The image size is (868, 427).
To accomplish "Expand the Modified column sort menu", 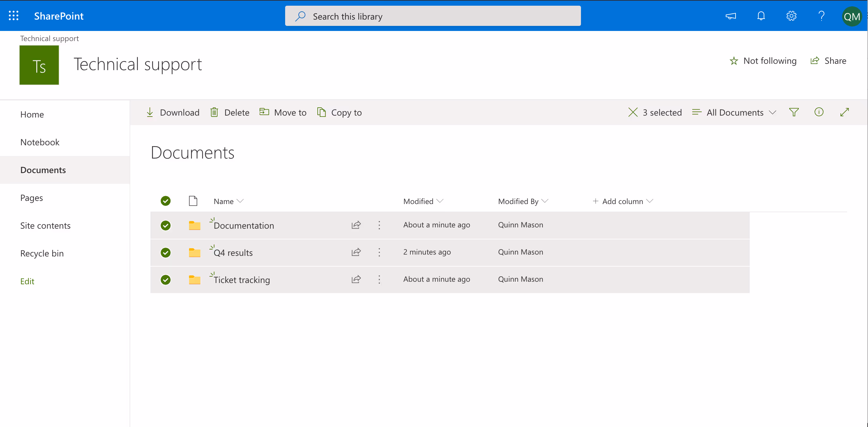I will point(423,201).
